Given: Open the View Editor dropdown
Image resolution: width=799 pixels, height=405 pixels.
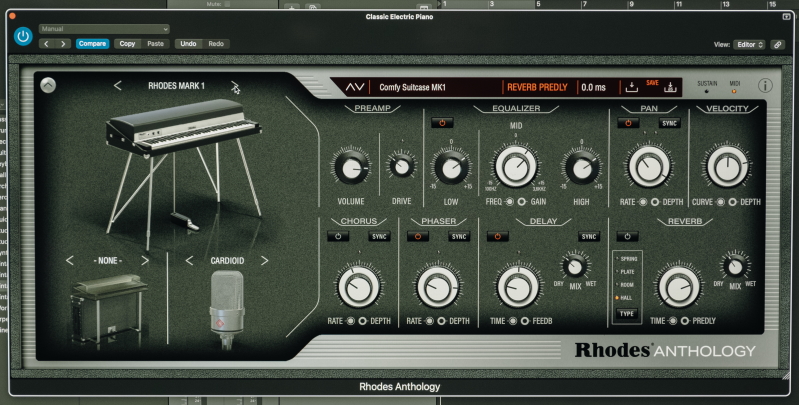Looking at the screenshot, I should pyautogui.click(x=749, y=45).
